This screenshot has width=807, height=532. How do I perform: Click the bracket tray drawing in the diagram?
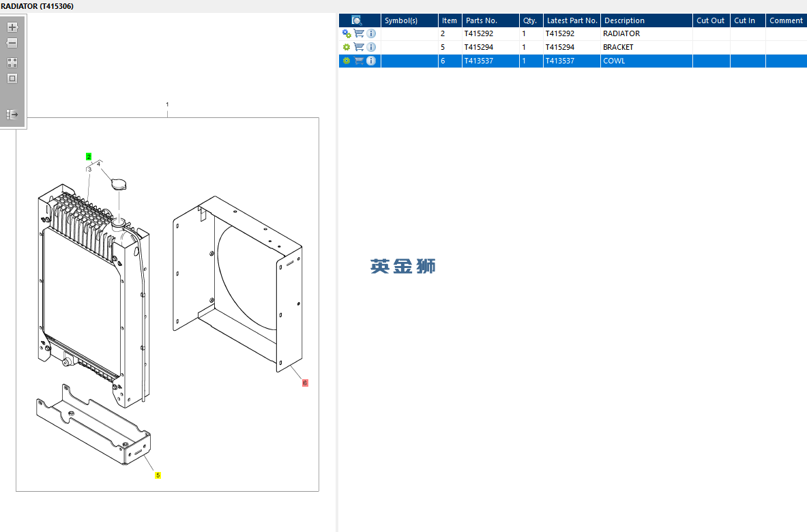pos(93,425)
